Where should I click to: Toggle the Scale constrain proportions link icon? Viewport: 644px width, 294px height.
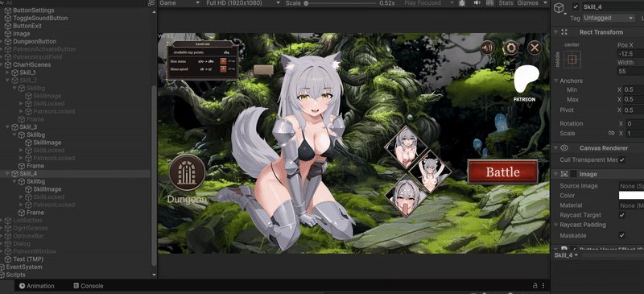pos(611,133)
